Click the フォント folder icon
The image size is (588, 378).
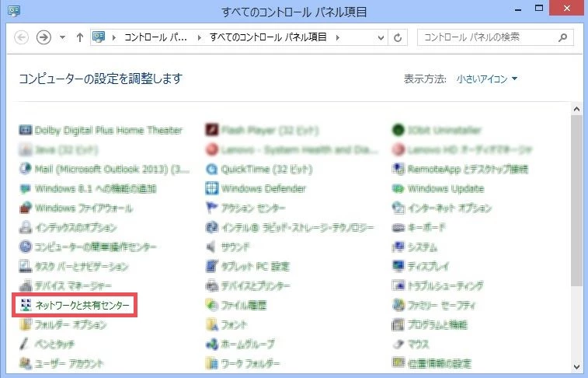(x=212, y=324)
